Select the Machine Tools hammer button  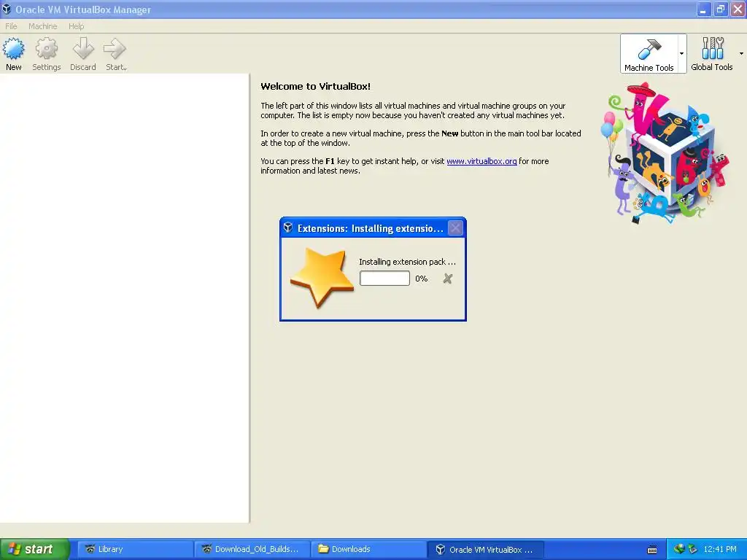(x=649, y=54)
